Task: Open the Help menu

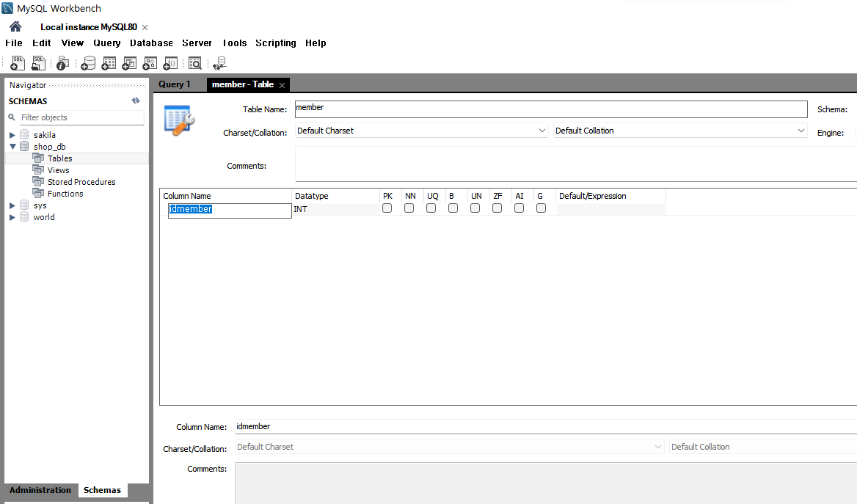Action: [316, 43]
